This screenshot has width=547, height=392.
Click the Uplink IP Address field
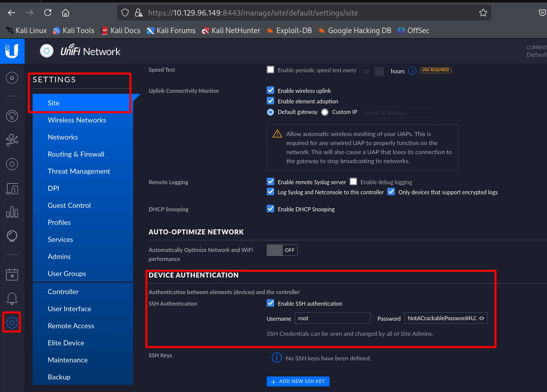[398, 113]
